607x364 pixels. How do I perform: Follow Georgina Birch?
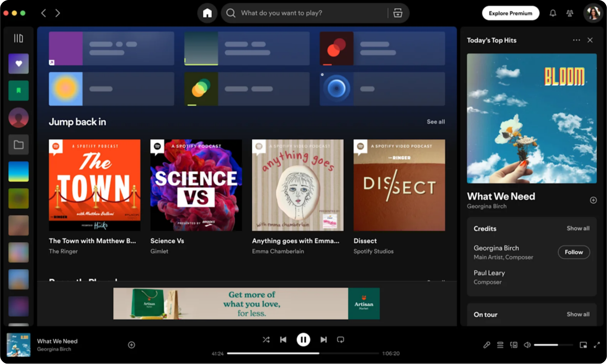[x=574, y=252]
